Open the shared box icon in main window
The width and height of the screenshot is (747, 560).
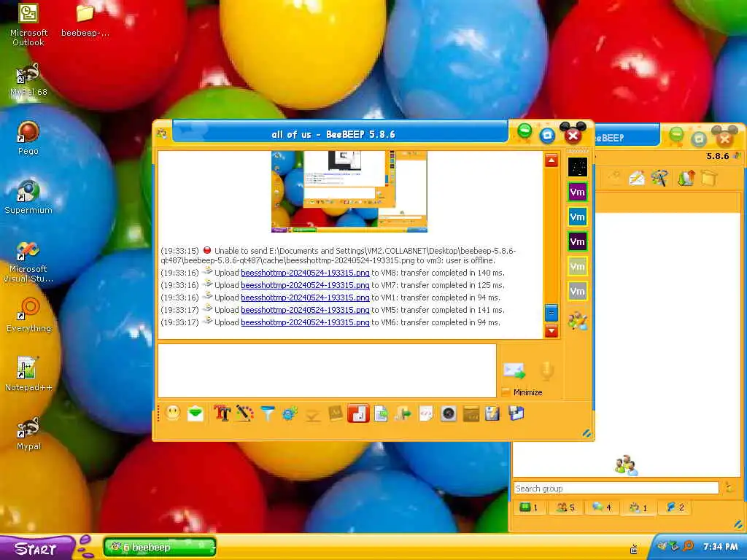(x=709, y=179)
